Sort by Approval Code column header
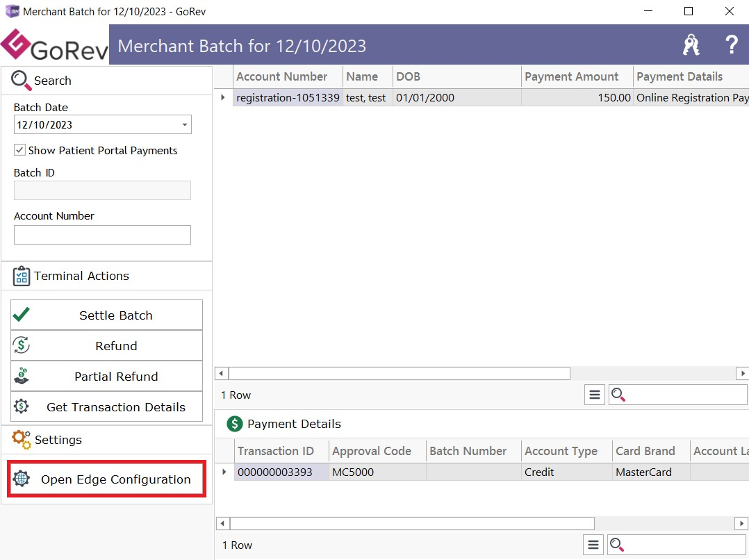The image size is (749, 560). pyautogui.click(x=377, y=451)
